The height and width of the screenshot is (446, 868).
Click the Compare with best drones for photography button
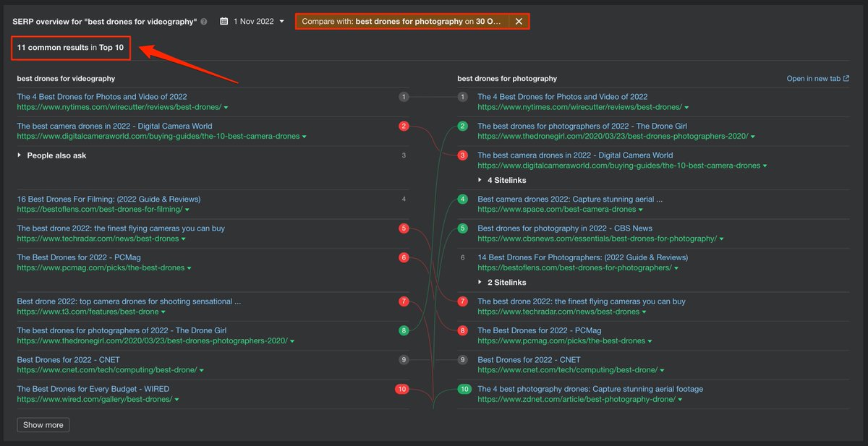(401, 22)
